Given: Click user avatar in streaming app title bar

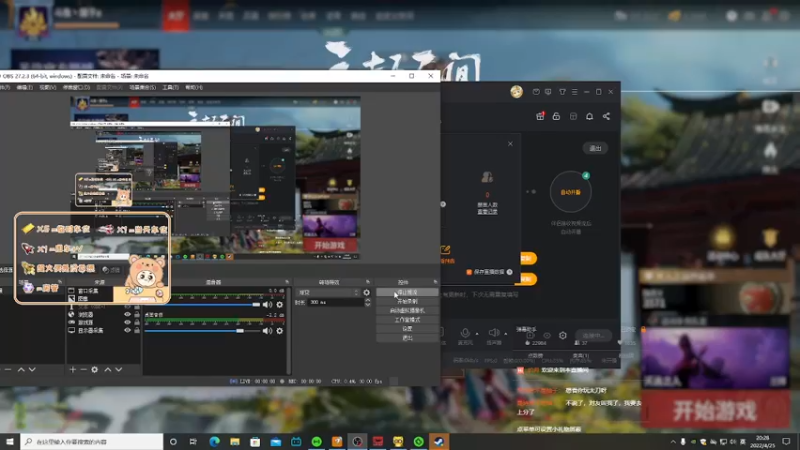Looking at the screenshot, I should (516, 92).
